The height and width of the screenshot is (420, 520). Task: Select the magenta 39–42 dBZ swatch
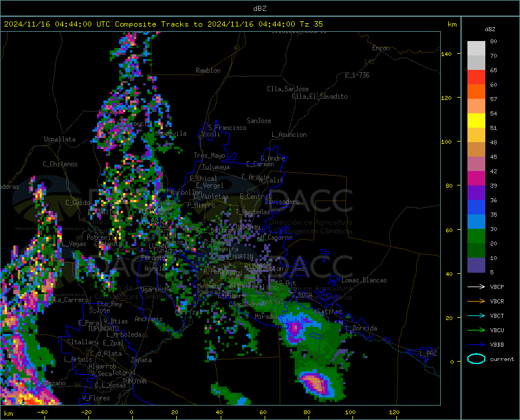(x=476, y=179)
